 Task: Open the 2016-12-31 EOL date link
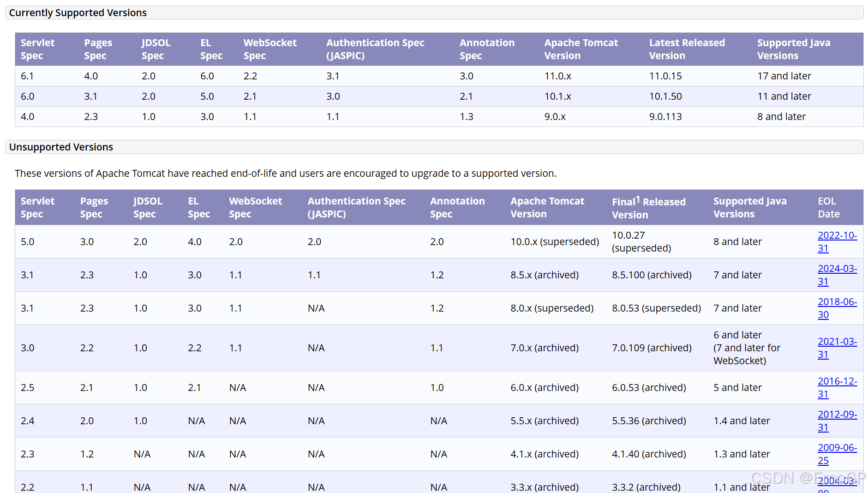coord(837,388)
